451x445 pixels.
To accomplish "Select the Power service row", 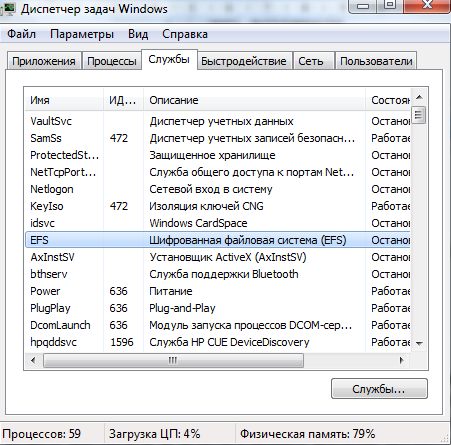I will click(218, 291).
